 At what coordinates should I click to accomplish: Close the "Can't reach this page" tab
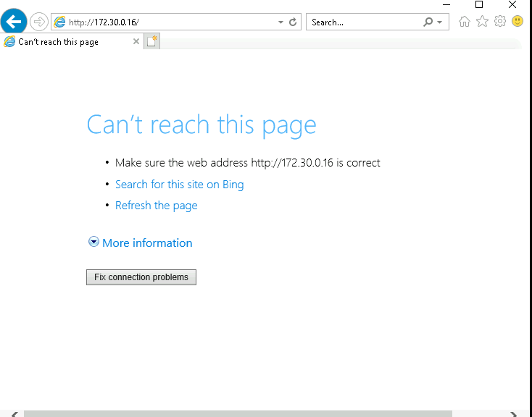pyautogui.click(x=136, y=41)
